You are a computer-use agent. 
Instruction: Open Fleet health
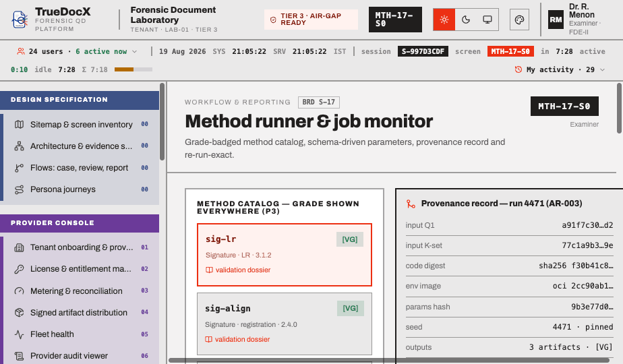point(81,334)
